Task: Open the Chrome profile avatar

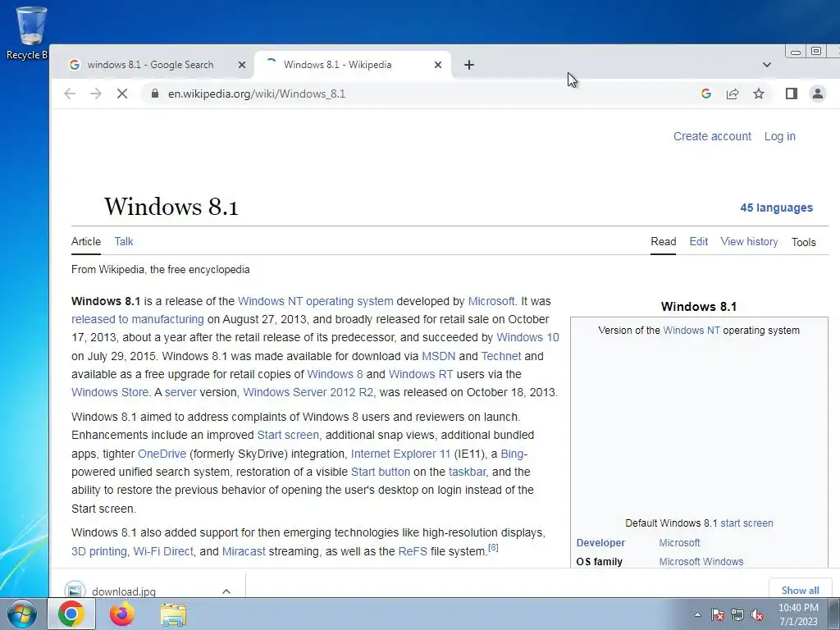Action: coord(818,94)
